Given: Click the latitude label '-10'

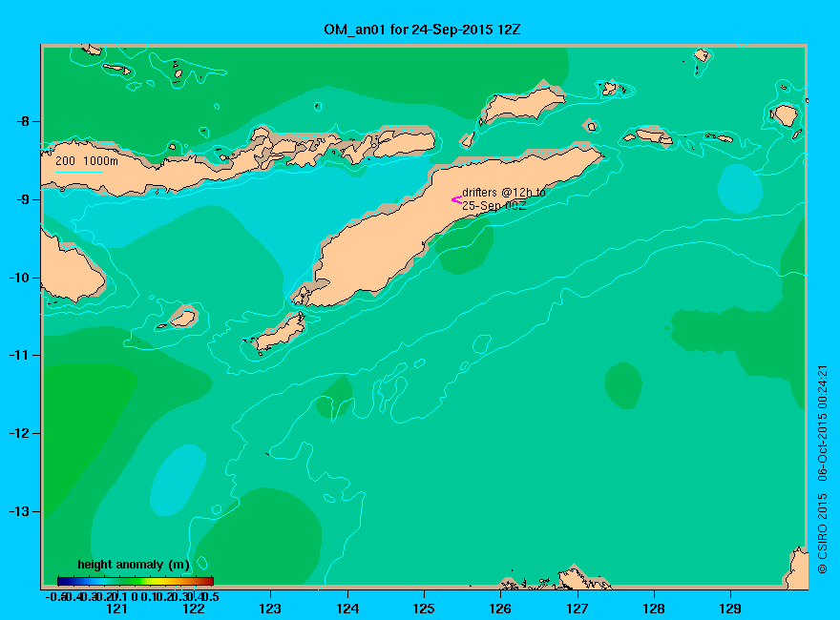Looking at the screenshot, I should pyautogui.click(x=19, y=278).
